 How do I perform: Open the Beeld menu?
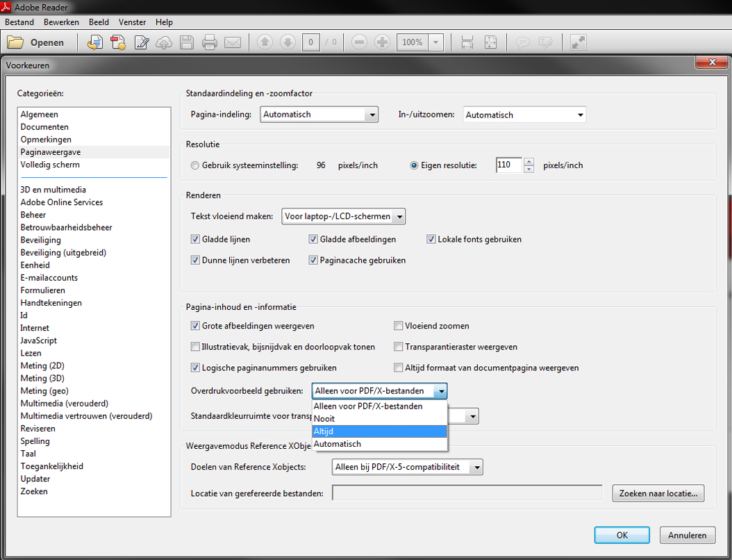99,22
